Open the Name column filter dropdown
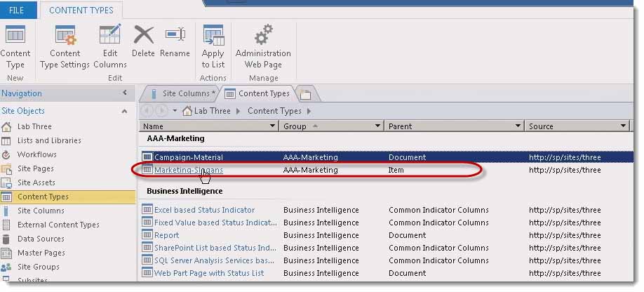644x292 pixels. click(x=272, y=126)
